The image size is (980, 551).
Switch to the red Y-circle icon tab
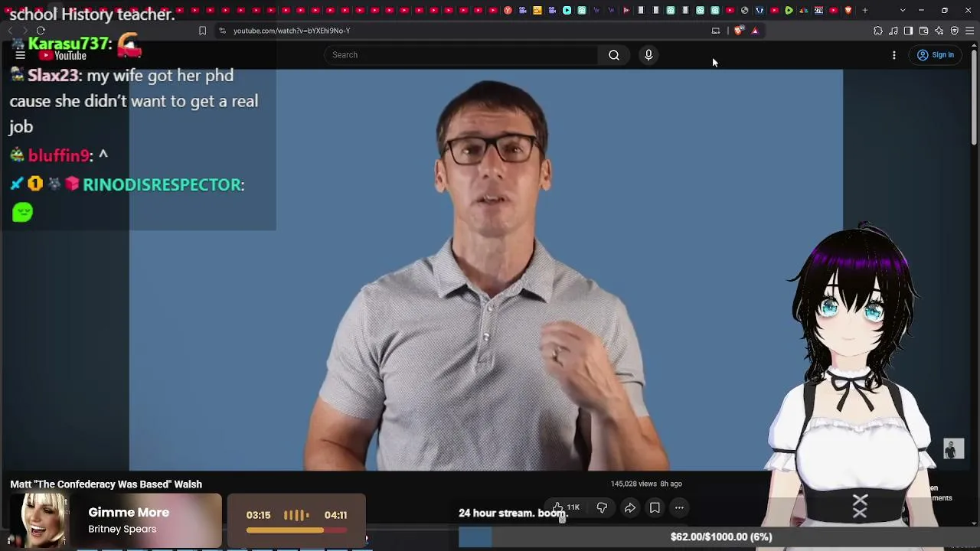pyautogui.click(x=508, y=10)
